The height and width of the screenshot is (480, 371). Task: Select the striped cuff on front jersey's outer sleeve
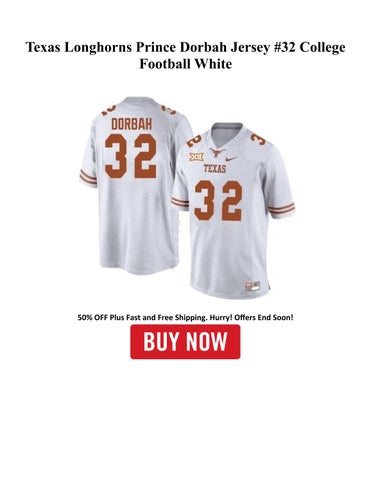click(x=282, y=209)
